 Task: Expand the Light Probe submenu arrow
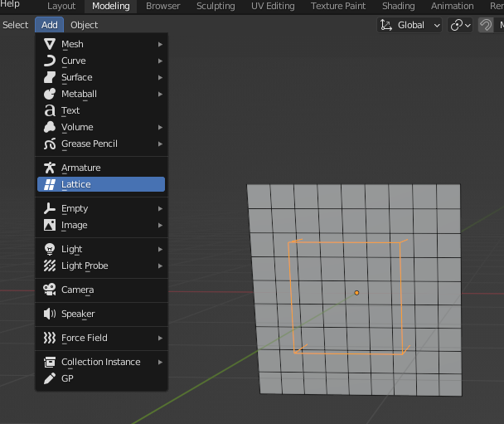tap(160, 266)
